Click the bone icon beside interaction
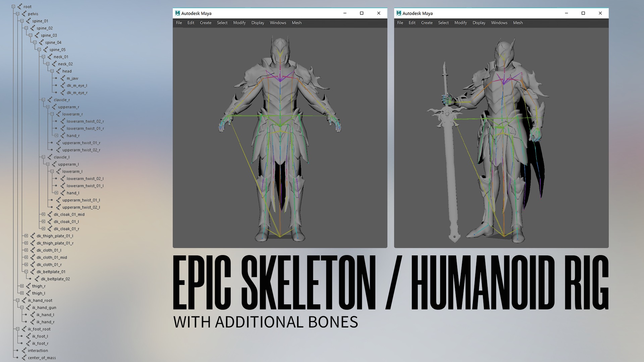This screenshot has width=644, height=362. click(24, 351)
